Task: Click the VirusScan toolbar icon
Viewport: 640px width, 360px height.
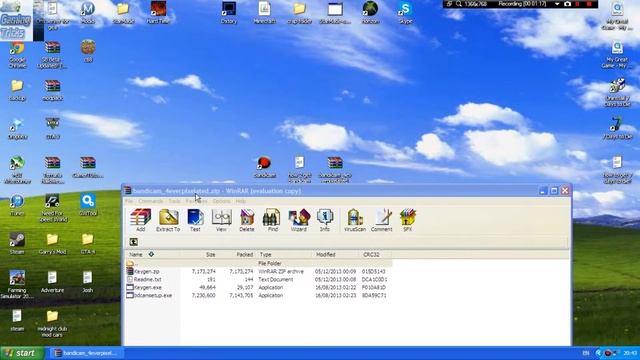Action: [x=355, y=220]
